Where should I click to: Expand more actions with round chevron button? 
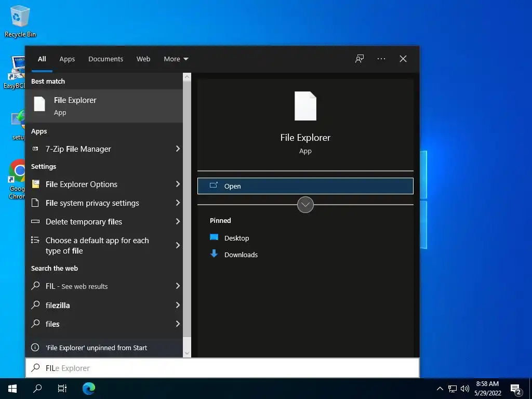point(305,205)
